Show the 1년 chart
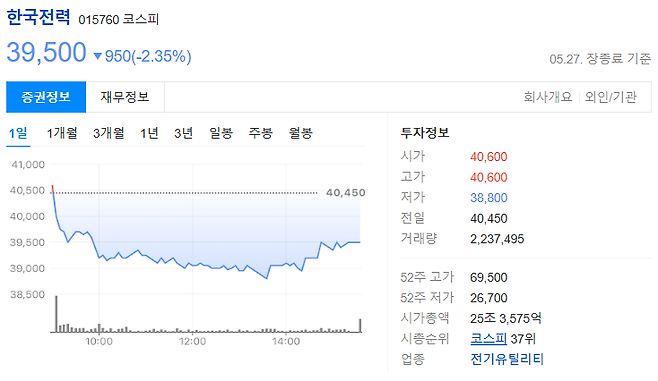658x381 pixels. click(149, 133)
